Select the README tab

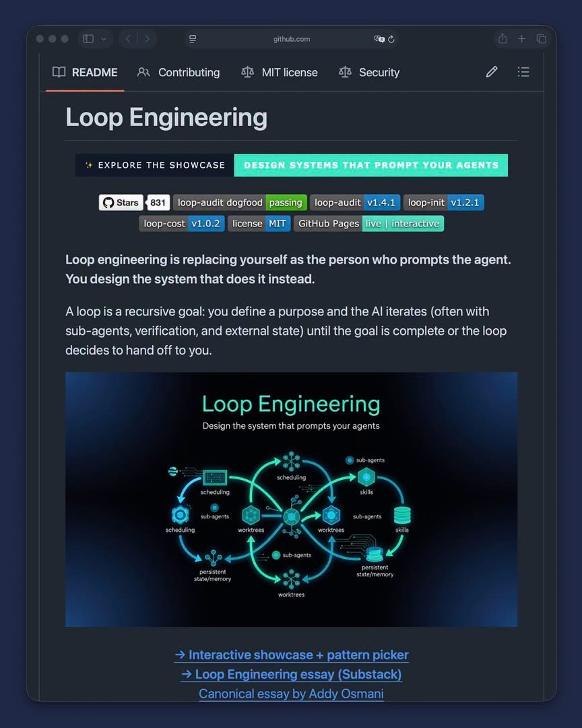[x=85, y=72]
